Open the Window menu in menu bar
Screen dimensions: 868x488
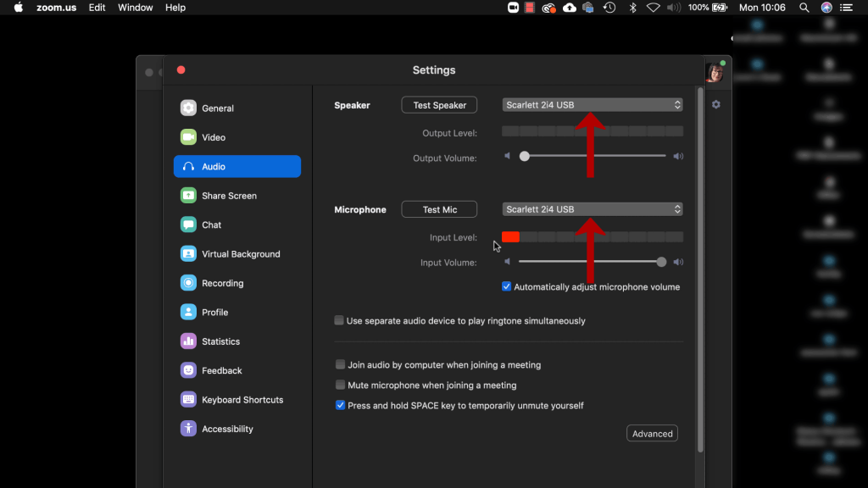point(136,8)
